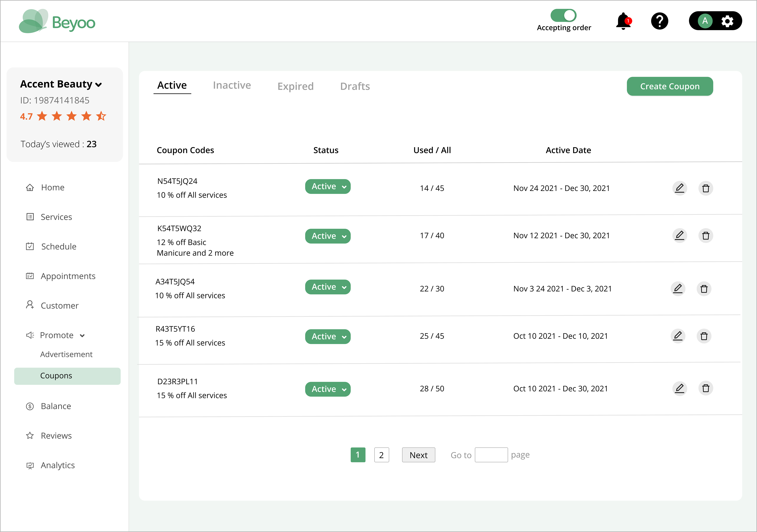Edit coupon D23R3PL11
The width and height of the screenshot is (757, 532).
(680, 388)
